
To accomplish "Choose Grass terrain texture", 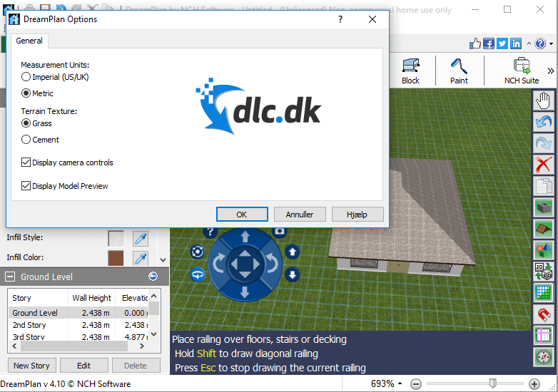I will [x=36, y=123].
